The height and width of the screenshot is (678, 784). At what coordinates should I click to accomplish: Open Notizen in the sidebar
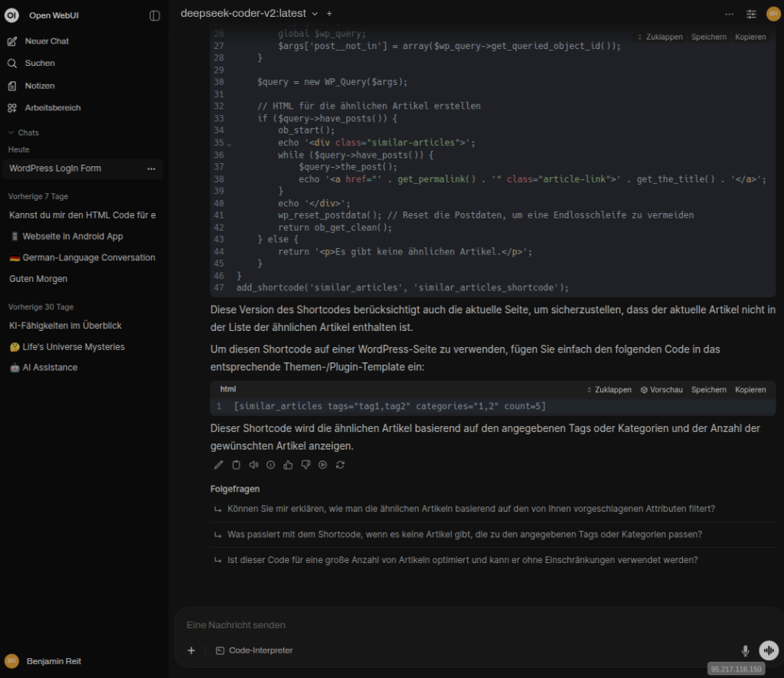coord(39,86)
